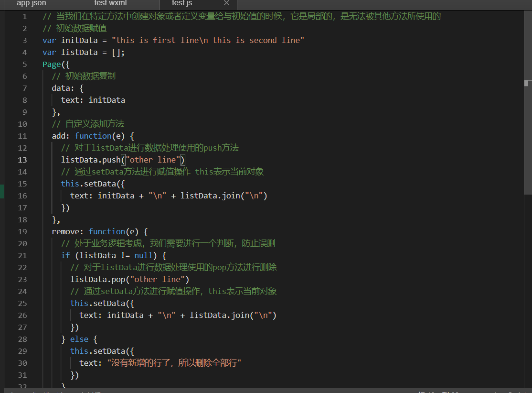Click the listData.pop("other line") statement

tap(129, 280)
